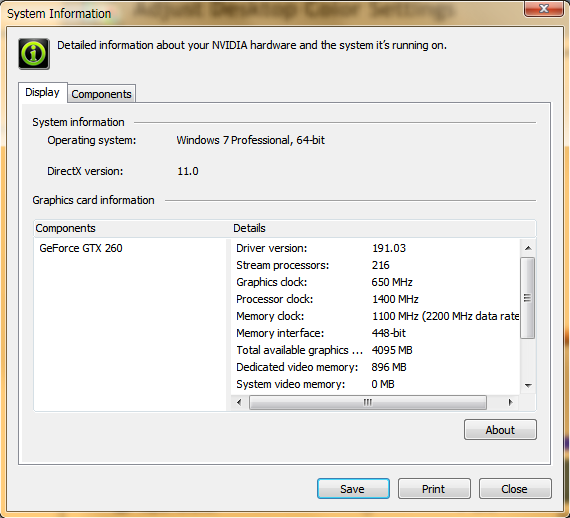Click the vertical scrollbar down arrow
The width and height of the screenshot is (570, 518).
(528, 385)
